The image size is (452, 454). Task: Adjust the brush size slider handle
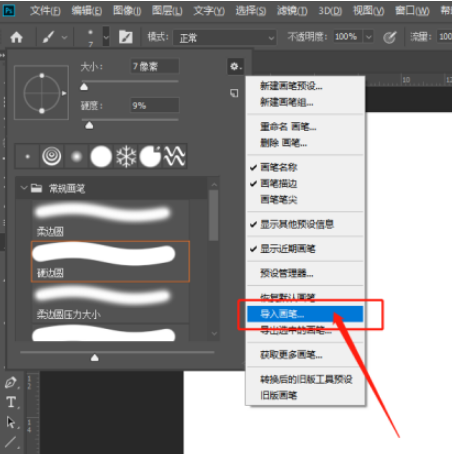pos(84,87)
